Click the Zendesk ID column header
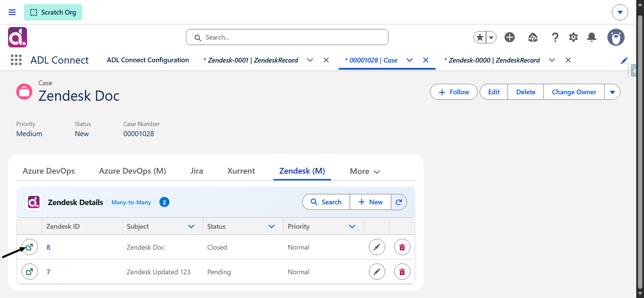 82,226
